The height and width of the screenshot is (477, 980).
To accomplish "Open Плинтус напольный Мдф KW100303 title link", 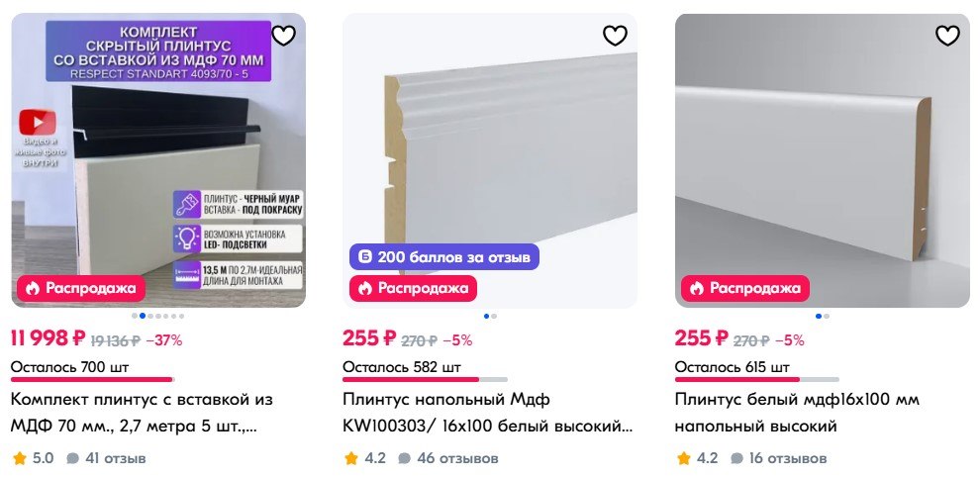I will tap(487, 413).
